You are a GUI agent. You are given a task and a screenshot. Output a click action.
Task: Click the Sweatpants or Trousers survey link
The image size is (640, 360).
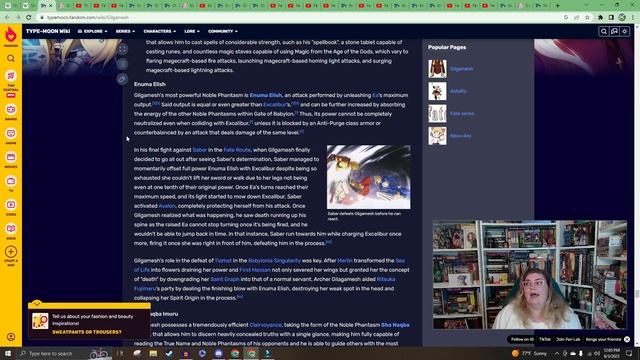point(87,332)
